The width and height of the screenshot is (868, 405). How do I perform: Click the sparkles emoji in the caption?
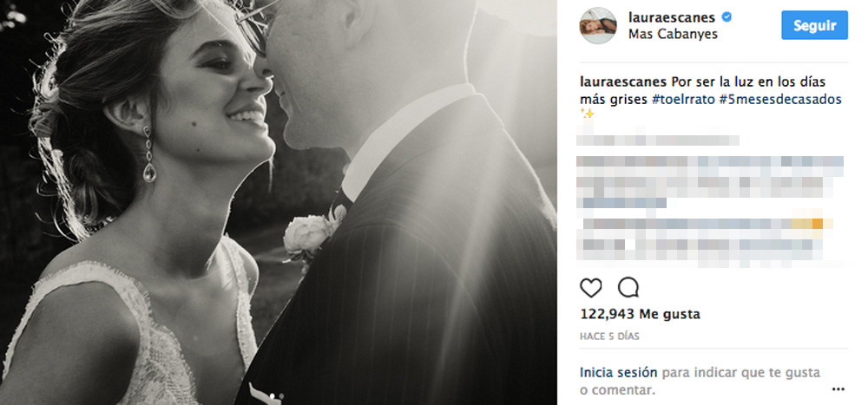pos(587,114)
